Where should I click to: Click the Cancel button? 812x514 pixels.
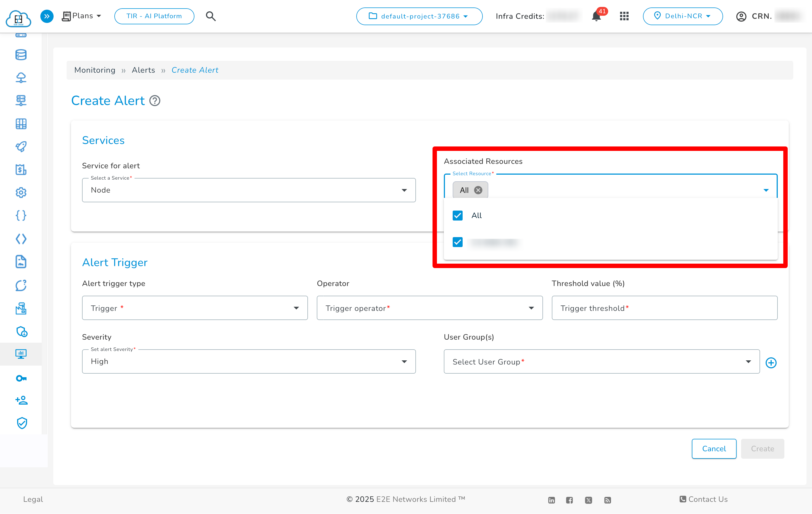click(x=714, y=449)
